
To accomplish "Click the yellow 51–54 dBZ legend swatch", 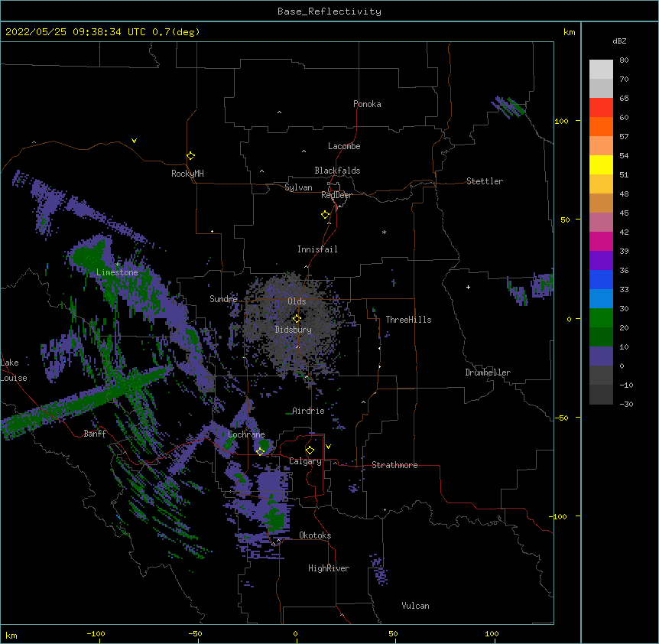I will 601,164.
